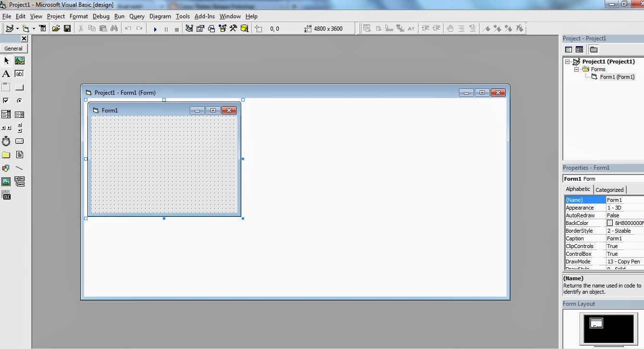
Task: Choose the CommandButton control tool
Action: pyautogui.click(x=20, y=87)
